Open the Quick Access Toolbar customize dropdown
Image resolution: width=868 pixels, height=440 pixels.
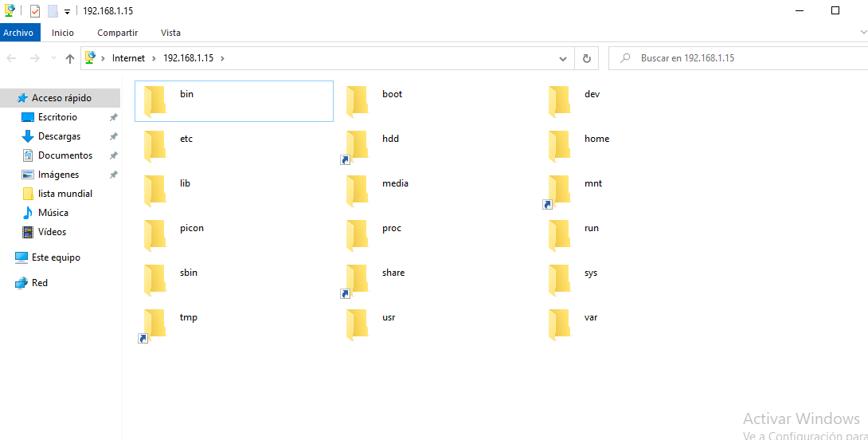point(67,11)
